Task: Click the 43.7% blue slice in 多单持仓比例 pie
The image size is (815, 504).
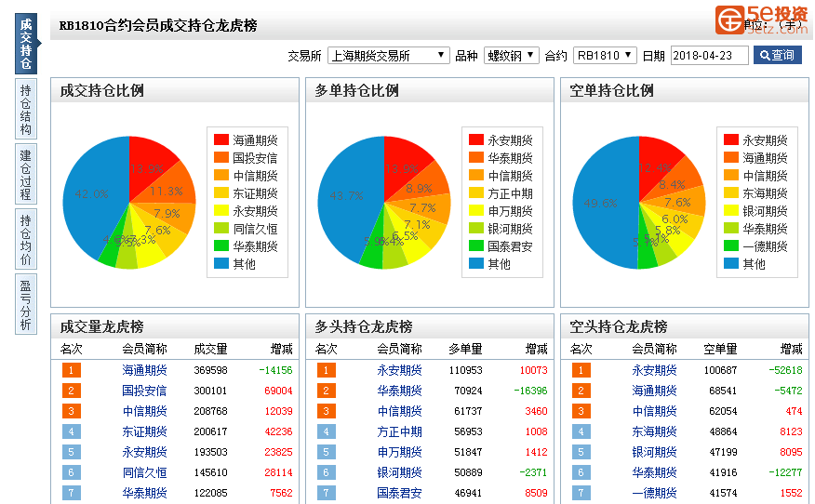Action: [x=346, y=196]
